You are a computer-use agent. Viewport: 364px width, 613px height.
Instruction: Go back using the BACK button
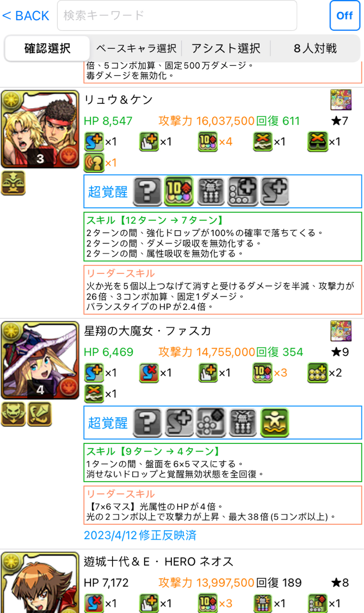[25, 16]
